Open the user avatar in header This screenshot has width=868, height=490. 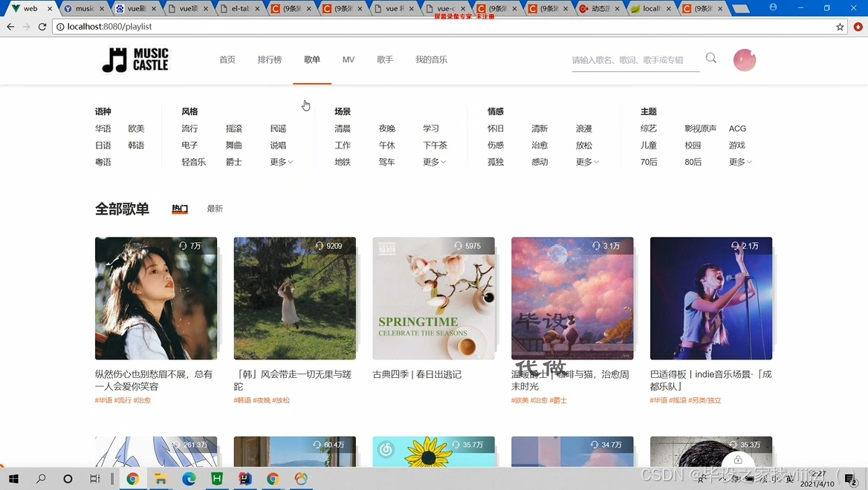(x=745, y=59)
